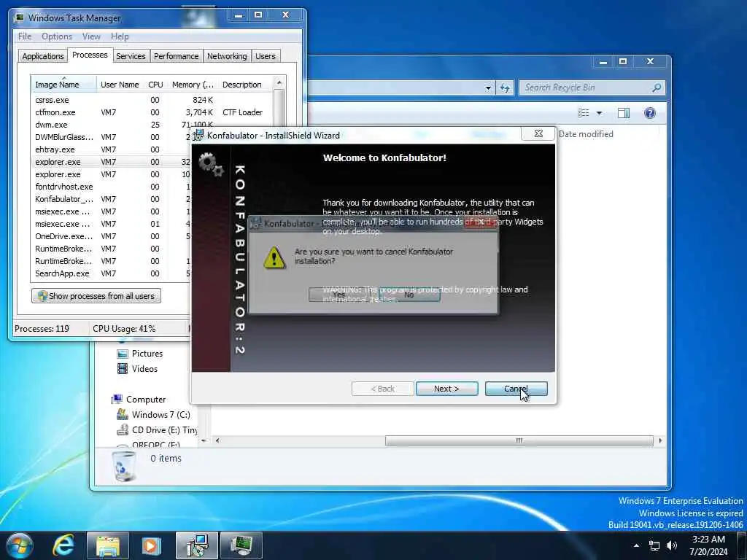Open Windows 7 (C:) drive

pyautogui.click(x=153, y=415)
